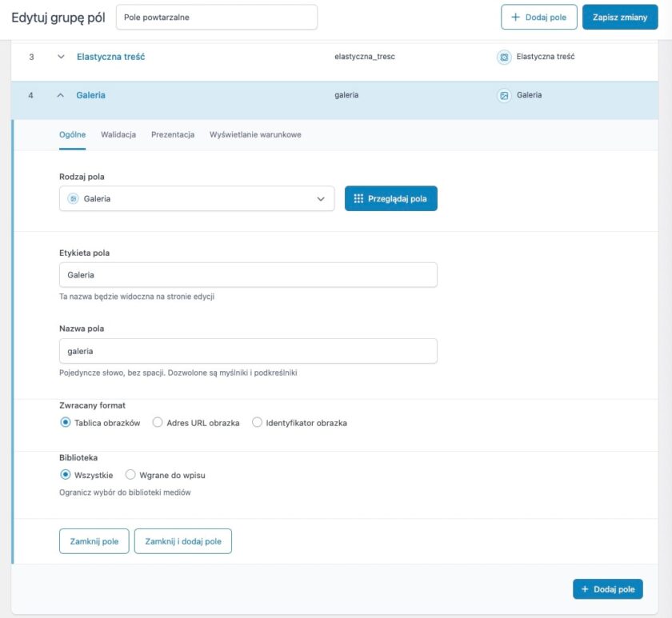Set Biblioteka to Wszystkie
The image size is (672, 618).
[x=66, y=474]
